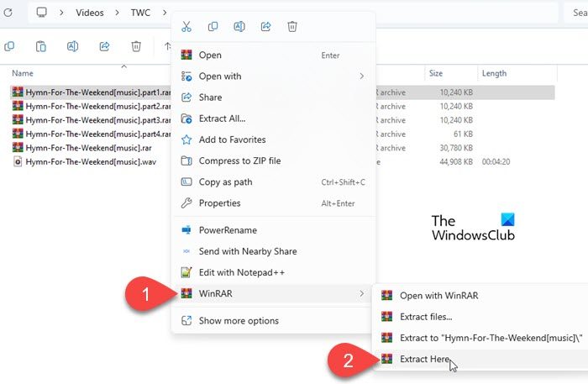Click the 44,908 KB size value

(x=456, y=161)
